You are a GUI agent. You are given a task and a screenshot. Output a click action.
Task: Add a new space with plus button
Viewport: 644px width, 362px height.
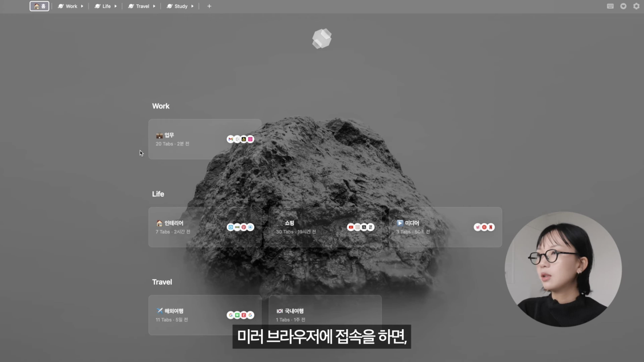(209, 6)
